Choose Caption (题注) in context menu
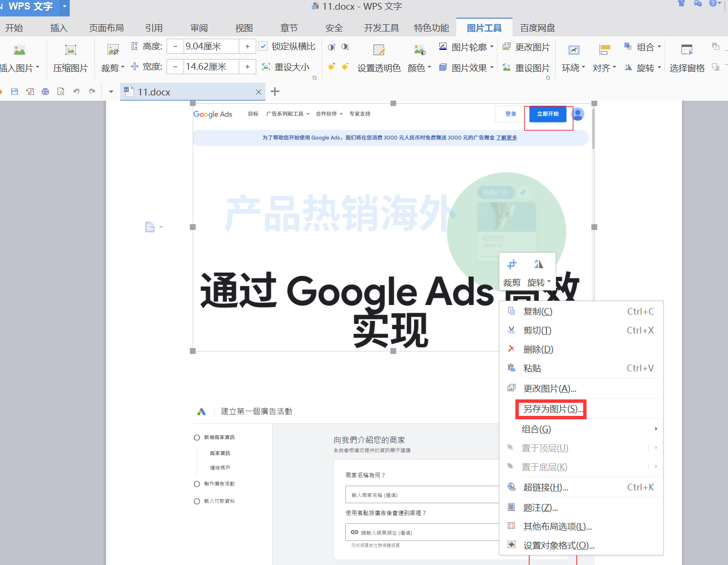Viewport: 728px width, 565px height. (581, 507)
